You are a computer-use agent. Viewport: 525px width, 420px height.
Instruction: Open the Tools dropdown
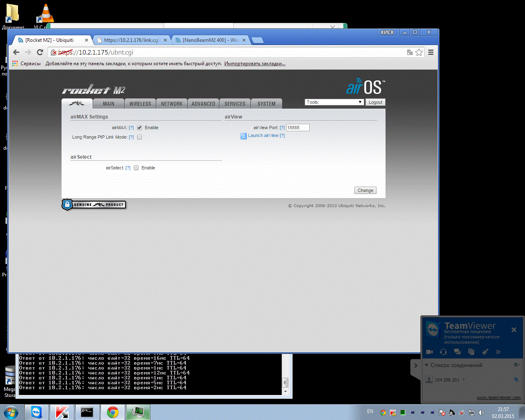coord(334,102)
